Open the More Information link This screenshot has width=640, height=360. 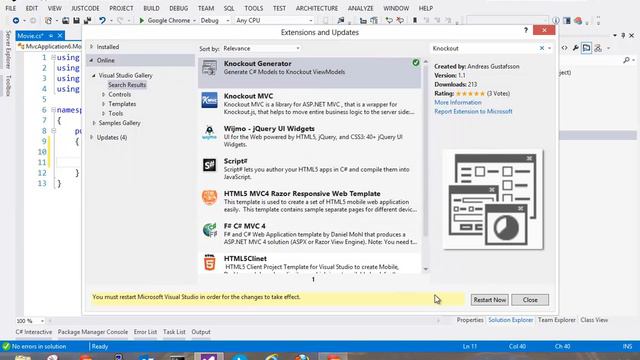tap(458, 102)
